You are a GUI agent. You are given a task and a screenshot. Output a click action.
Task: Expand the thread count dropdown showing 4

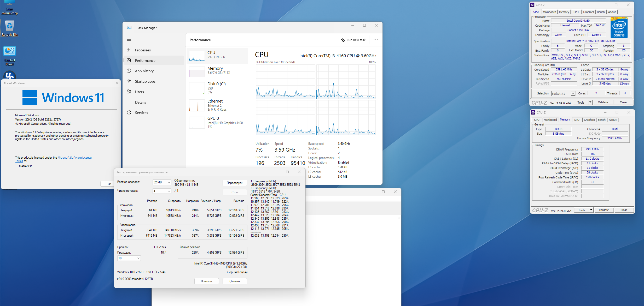[x=162, y=191]
